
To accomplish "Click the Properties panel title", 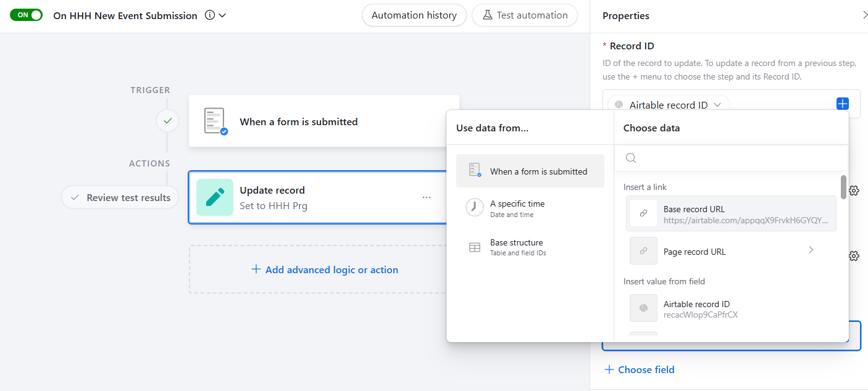I will pos(626,16).
